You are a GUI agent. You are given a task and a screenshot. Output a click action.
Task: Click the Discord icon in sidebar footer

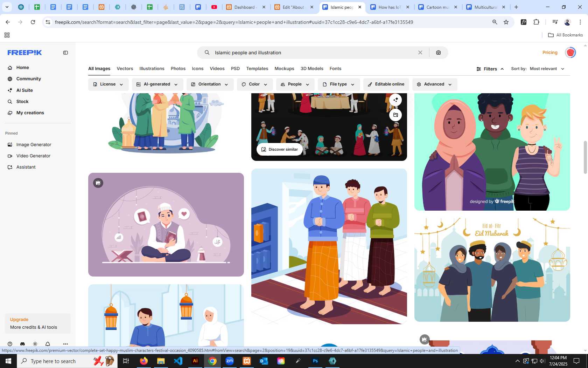click(22, 344)
